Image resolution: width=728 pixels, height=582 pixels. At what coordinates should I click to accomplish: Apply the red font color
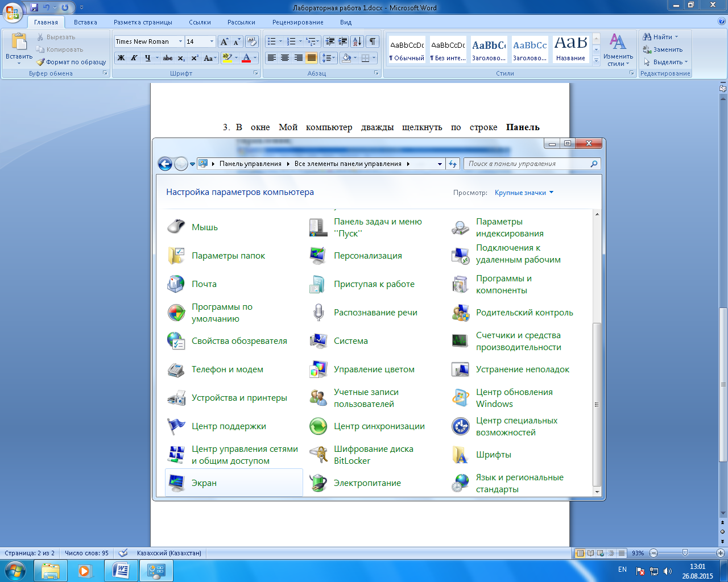pyautogui.click(x=246, y=58)
